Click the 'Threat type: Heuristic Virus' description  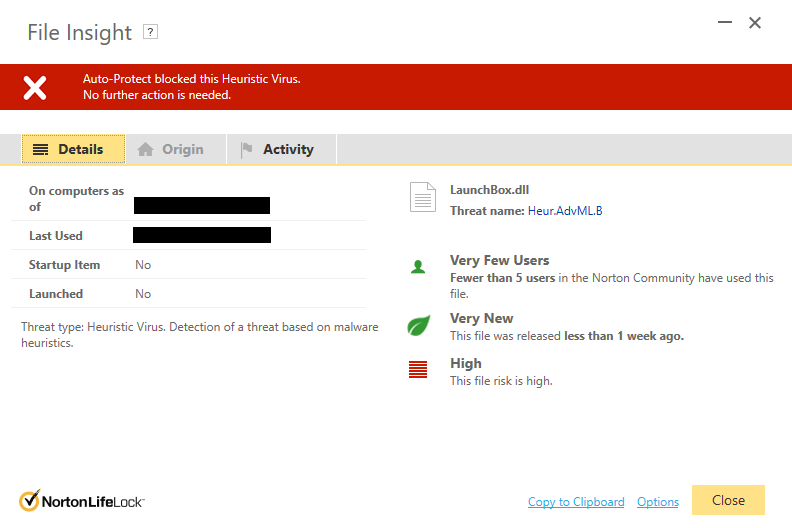pyautogui.click(x=200, y=334)
